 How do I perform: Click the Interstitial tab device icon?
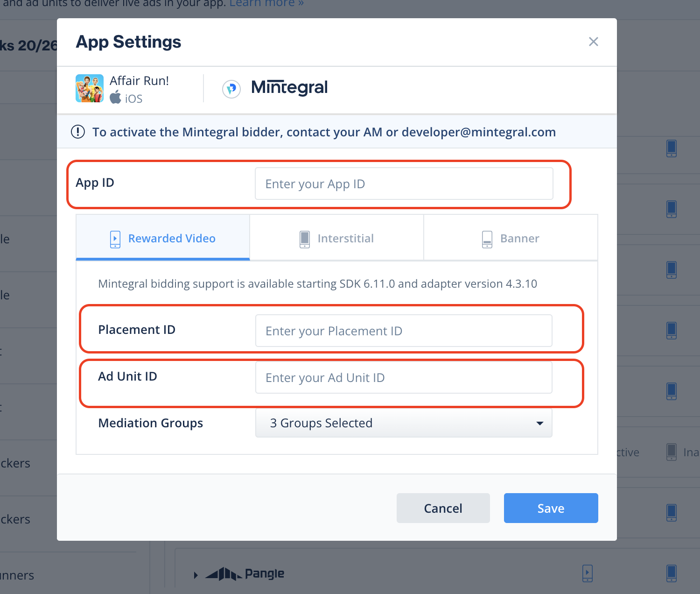click(x=305, y=239)
